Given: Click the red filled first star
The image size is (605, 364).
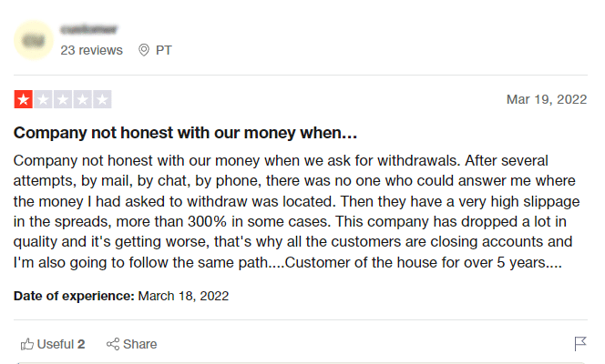Looking at the screenshot, I should pos(23,99).
